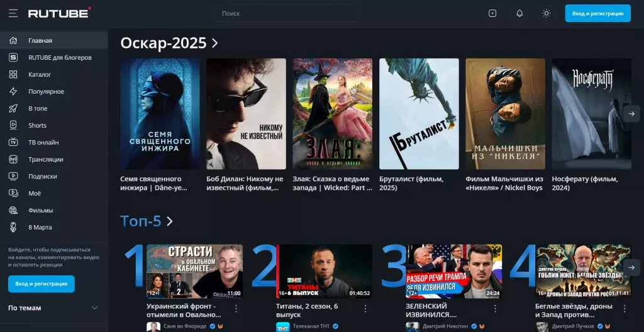Open Злая: Сказка о ведьме poster
Image resolution: width=644 pixels, height=332 pixels.
(x=333, y=114)
